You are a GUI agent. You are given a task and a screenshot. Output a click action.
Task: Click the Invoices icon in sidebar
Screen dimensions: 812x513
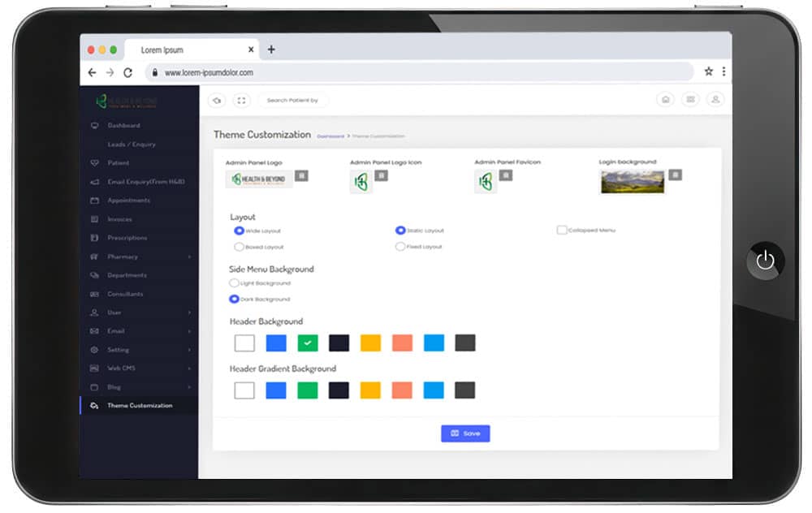point(94,219)
